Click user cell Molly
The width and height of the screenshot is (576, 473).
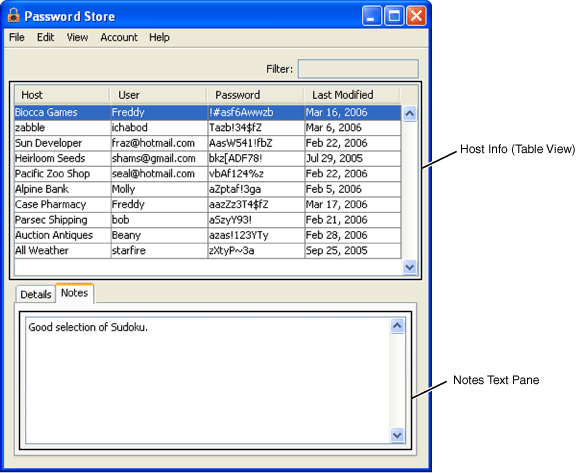[159, 189]
